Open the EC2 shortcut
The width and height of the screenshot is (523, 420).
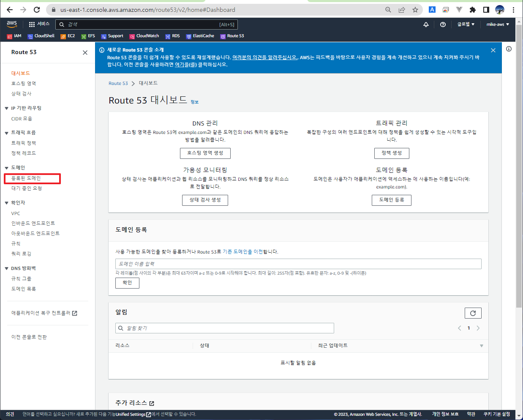pos(68,36)
